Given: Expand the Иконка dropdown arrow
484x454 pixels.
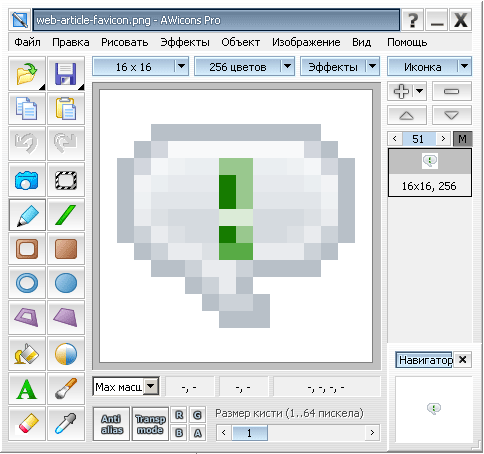Looking at the screenshot, I should coord(464,66).
